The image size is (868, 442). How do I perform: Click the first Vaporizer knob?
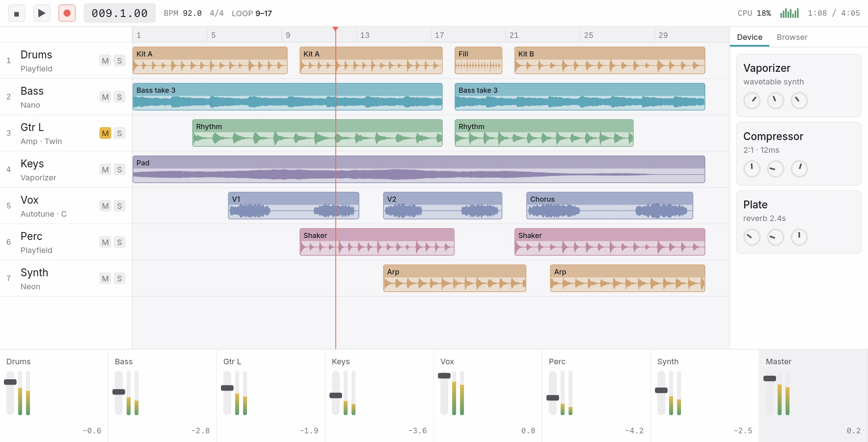click(x=752, y=101)
